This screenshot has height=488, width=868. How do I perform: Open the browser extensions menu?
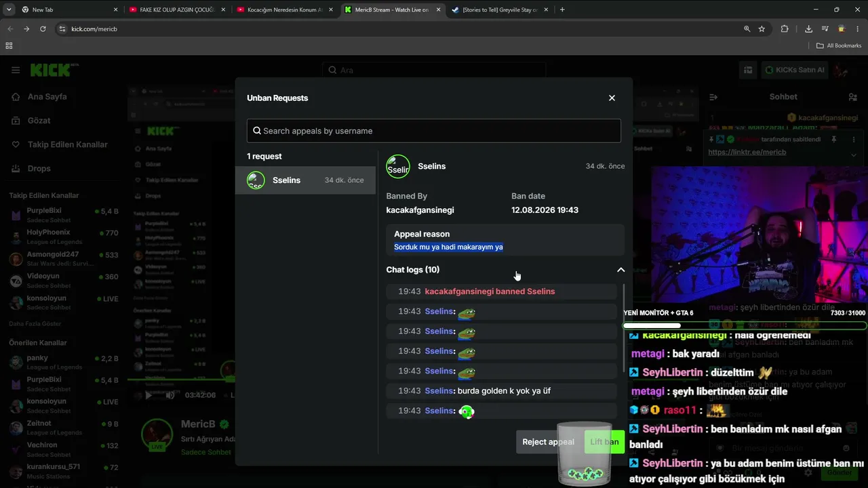pos(785,29)
